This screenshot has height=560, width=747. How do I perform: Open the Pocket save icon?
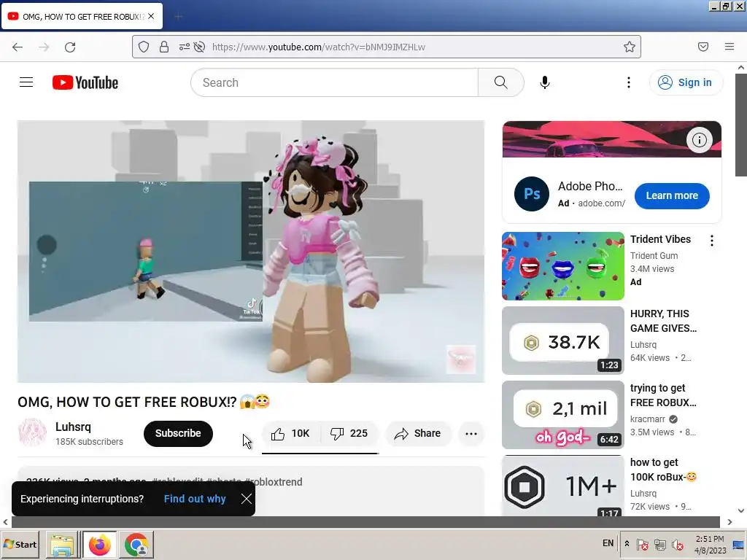coord(703,47)
